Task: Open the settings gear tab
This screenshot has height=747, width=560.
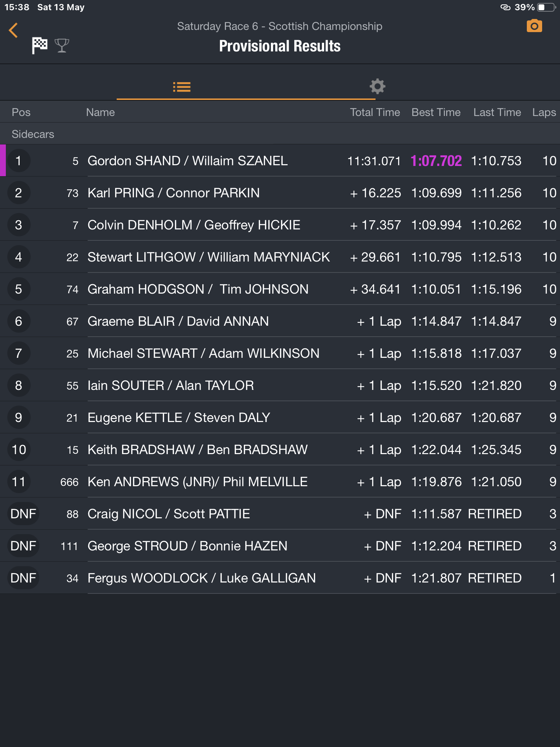Action: click(377, 86)
